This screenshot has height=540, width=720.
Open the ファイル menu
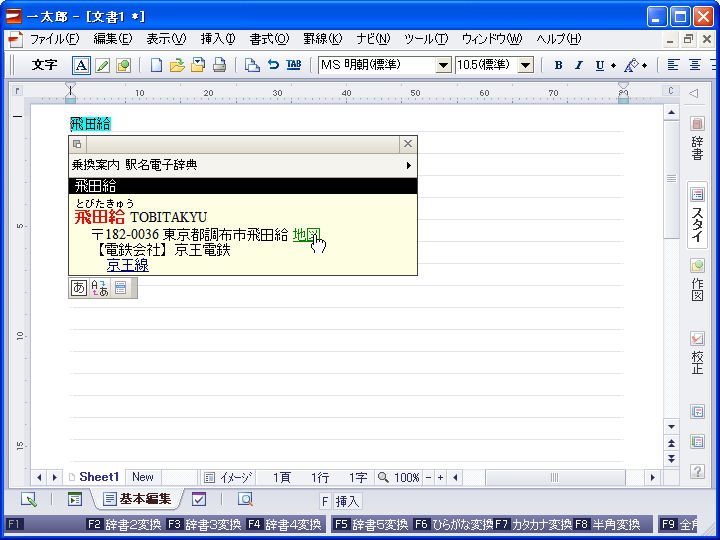[54, 39]
